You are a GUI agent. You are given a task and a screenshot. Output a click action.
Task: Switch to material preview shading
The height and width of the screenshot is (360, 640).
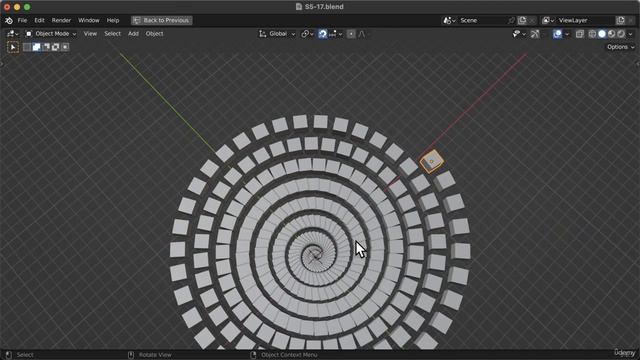click(611, 34)
